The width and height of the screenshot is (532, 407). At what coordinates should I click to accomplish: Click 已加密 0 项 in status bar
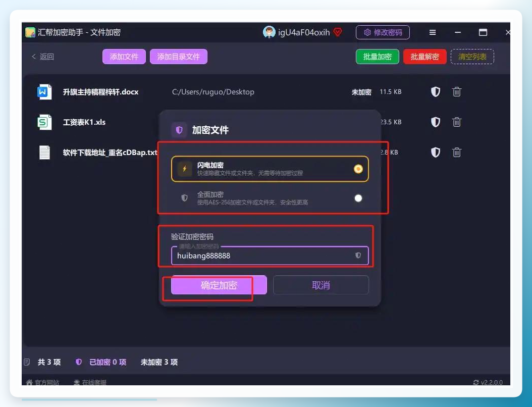point(108,362)
